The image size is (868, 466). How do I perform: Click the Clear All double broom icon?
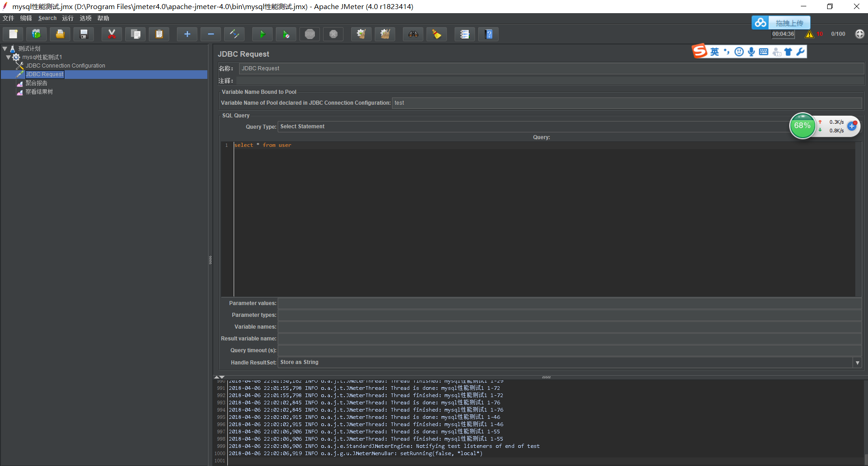pyautogui.click(x=385, y=34)
